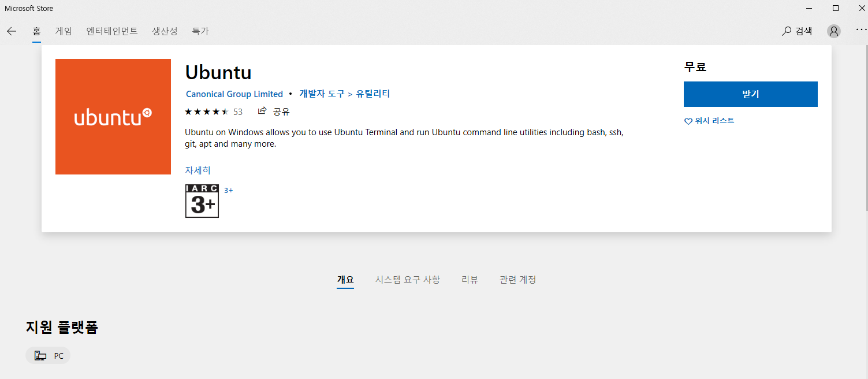This screenshot has height=379, width=868.
Task: Click the search 검색 button
Action: (x=797, y=31)
